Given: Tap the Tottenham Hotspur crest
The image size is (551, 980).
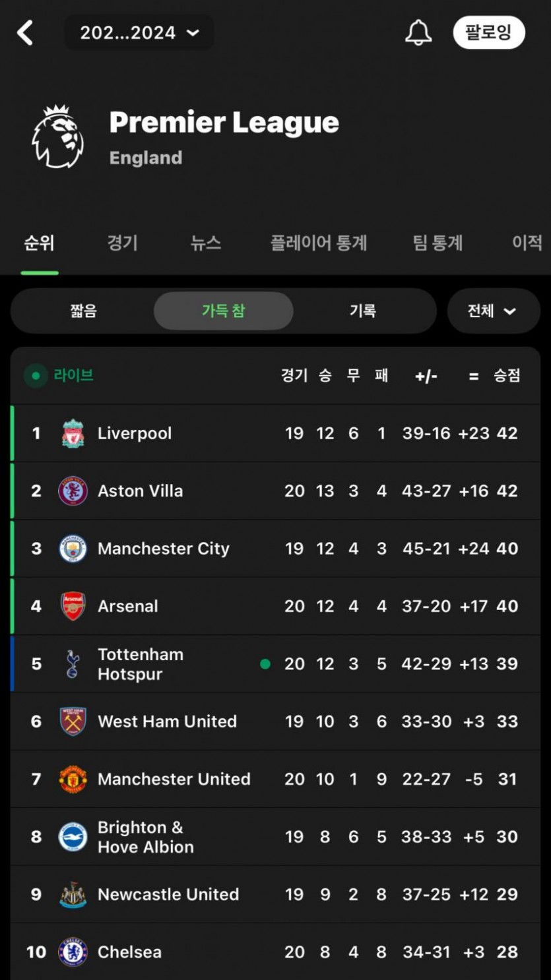Looking at the screenshot, I should tap(73, 664).
